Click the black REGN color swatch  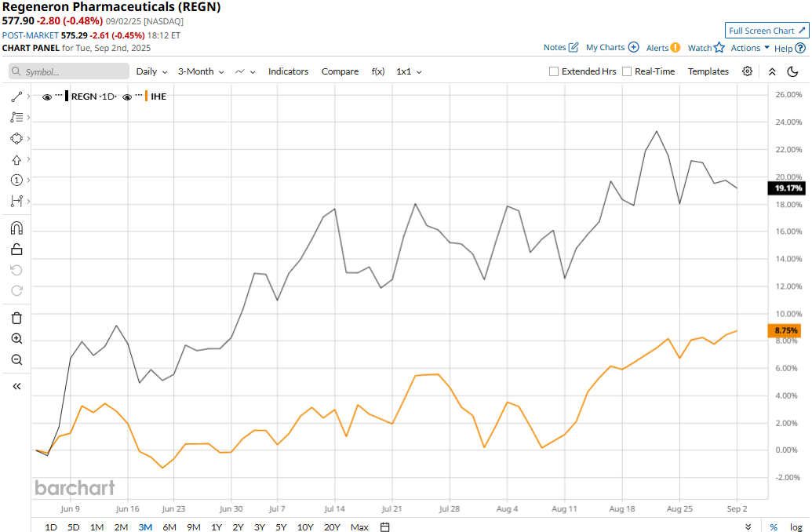coord(67,97)
